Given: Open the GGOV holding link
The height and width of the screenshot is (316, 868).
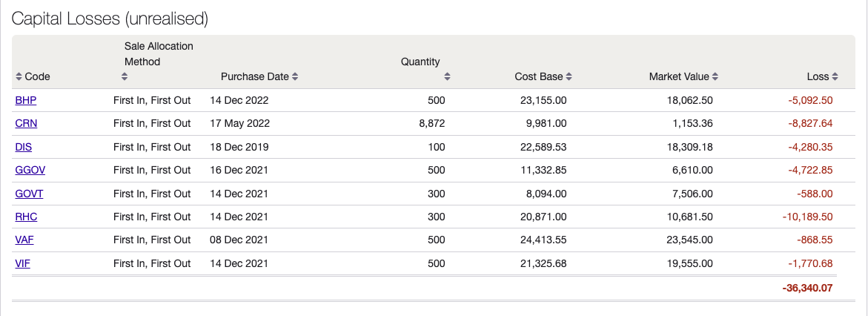Looking at the screenshot, I should [x=30, y=170].
